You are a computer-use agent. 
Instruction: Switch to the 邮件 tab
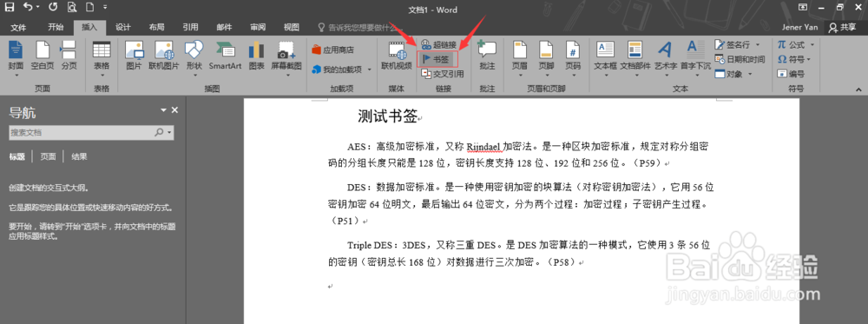tap(224, 27)
